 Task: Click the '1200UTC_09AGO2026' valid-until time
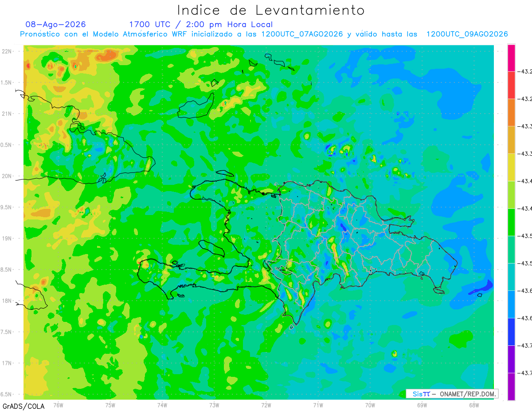[x=467, y=34]
